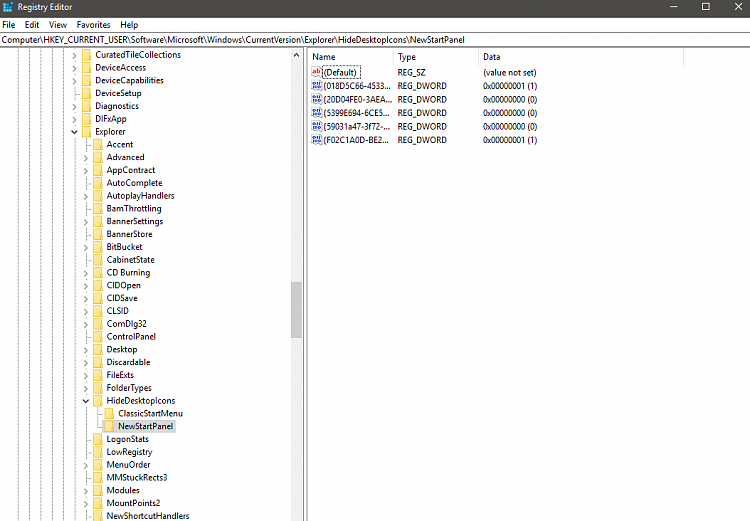Expand the DIFxApp key
The image size is (750, 521).
pos(74,120)
